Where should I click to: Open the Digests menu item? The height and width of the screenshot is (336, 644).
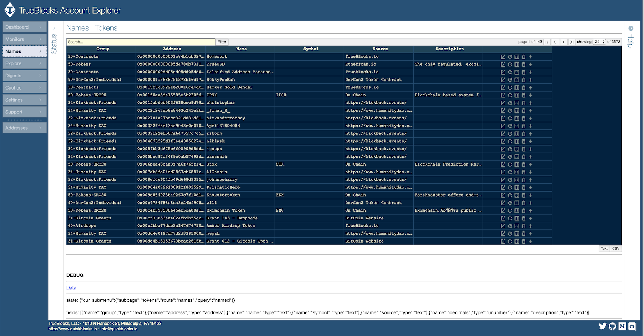coord(25,76)
